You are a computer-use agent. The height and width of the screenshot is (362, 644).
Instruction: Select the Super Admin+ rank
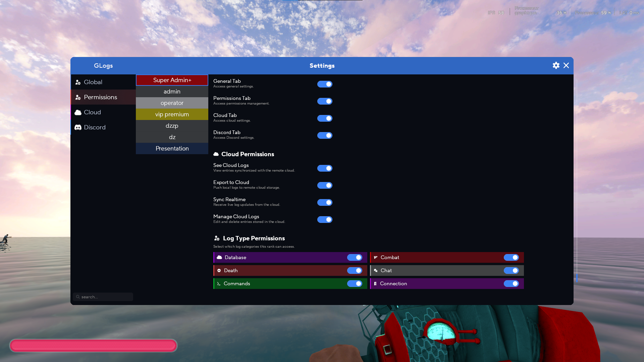pyautogui.click(x=172, y=80)
